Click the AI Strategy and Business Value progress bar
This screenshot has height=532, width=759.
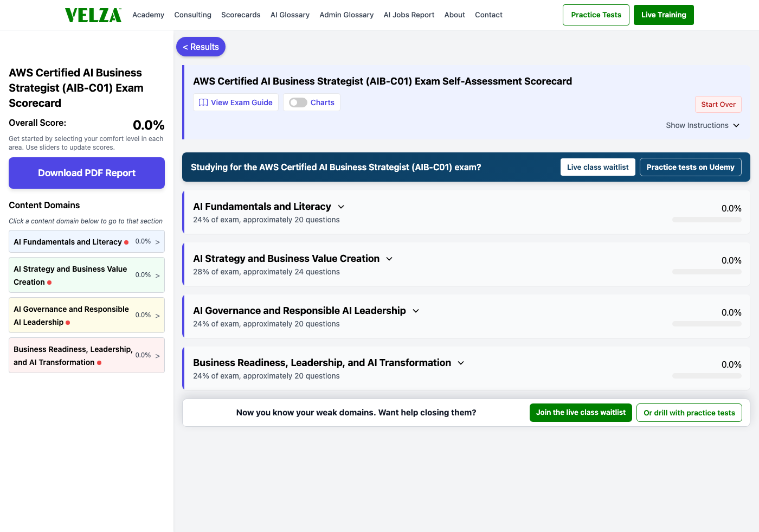coord(707,272)
